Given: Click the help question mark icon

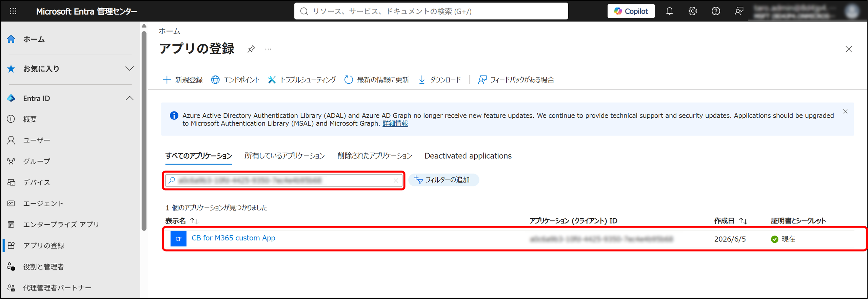Looking at the screenshot, I should click(x=716, y=11).
